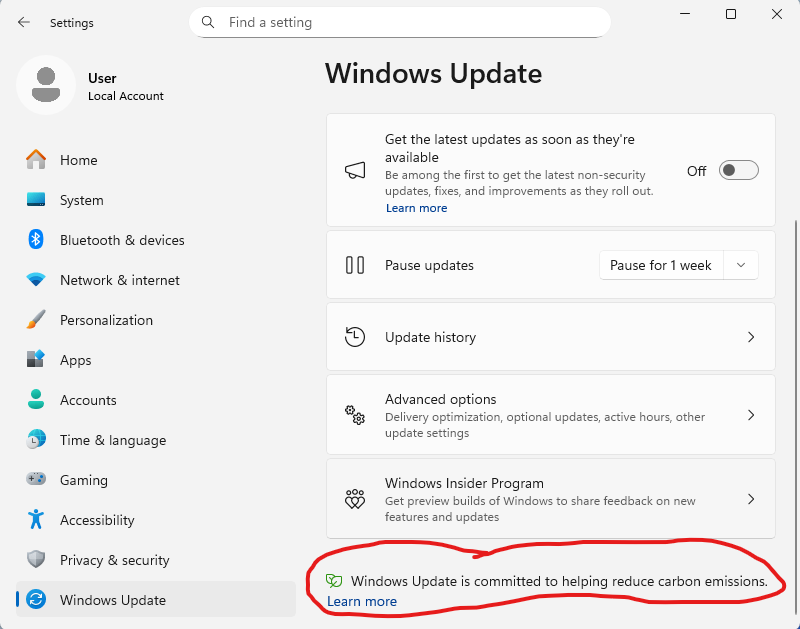Click the Home house icon

click(36, 160)
